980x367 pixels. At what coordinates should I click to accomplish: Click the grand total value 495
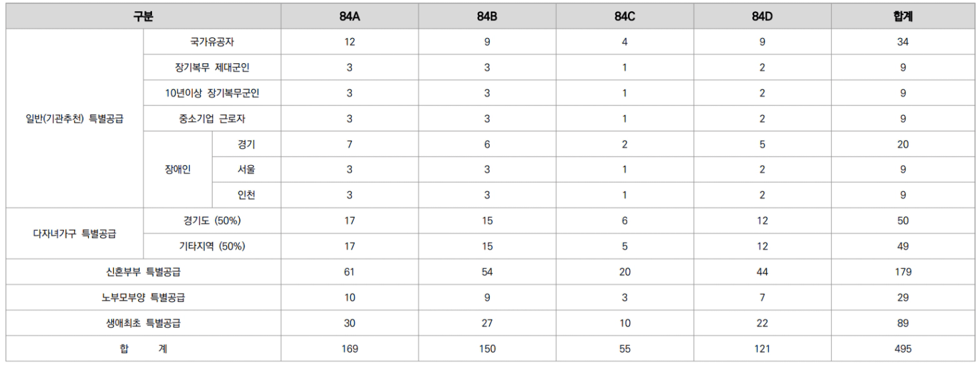pos(903,349)
